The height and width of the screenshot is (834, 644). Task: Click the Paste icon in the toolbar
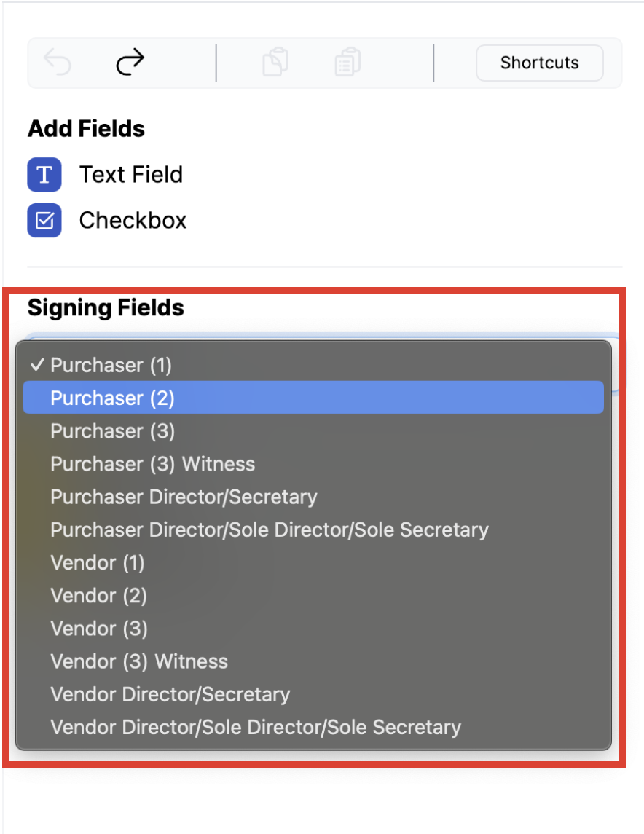pos(347,63)
